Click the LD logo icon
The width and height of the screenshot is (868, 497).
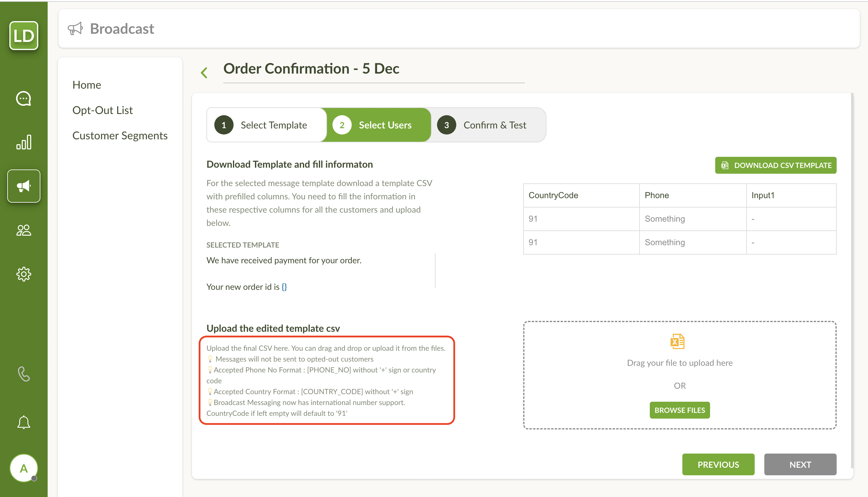24,36
